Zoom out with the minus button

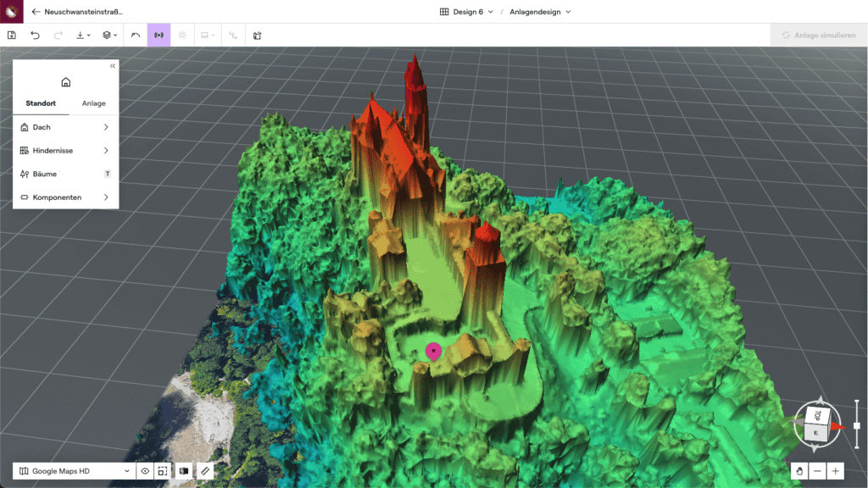[818, 471]
